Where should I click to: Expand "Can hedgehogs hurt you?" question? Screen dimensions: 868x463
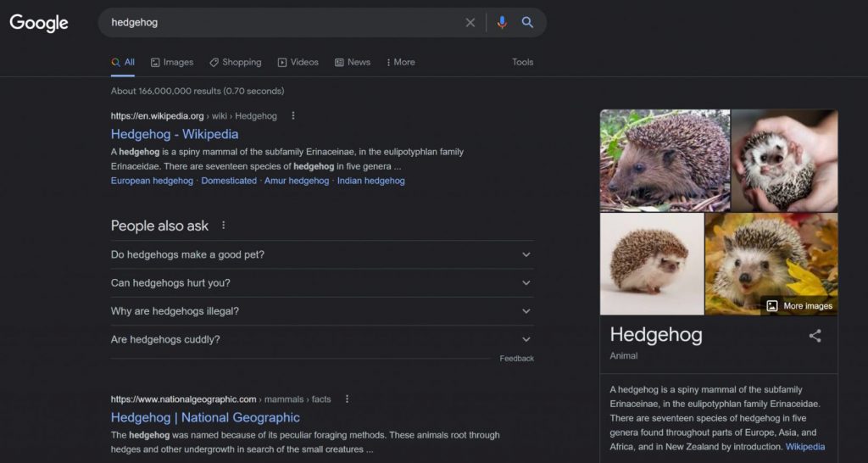(x=526, y=283)
